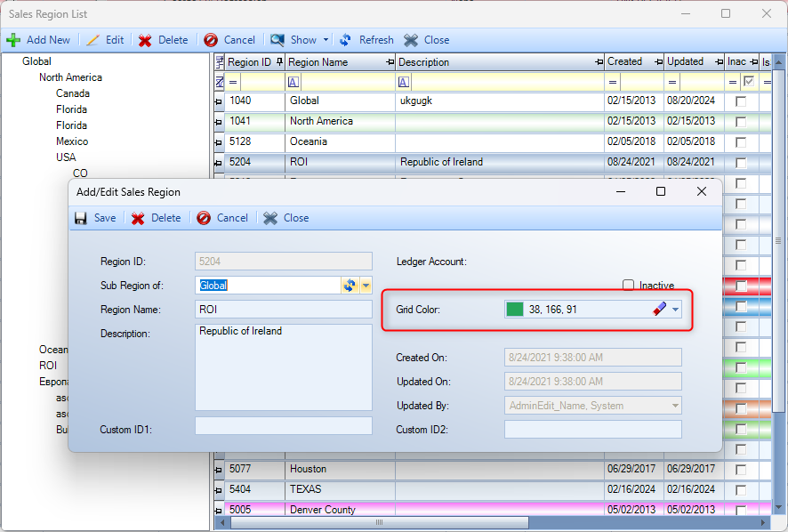This screenshot has width=788, height=532.
Task: Toggle Inactive checkbox for Oceania row
Action: click(x=741, y=143)
